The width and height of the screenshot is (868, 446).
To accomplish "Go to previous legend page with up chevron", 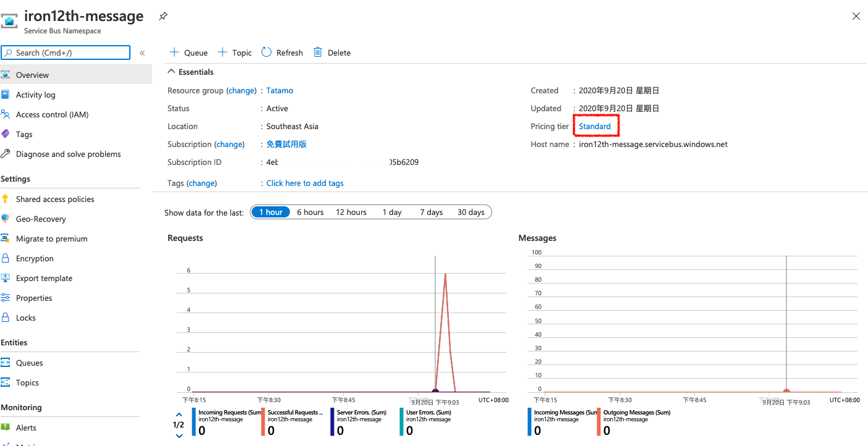I will (179, 414).
